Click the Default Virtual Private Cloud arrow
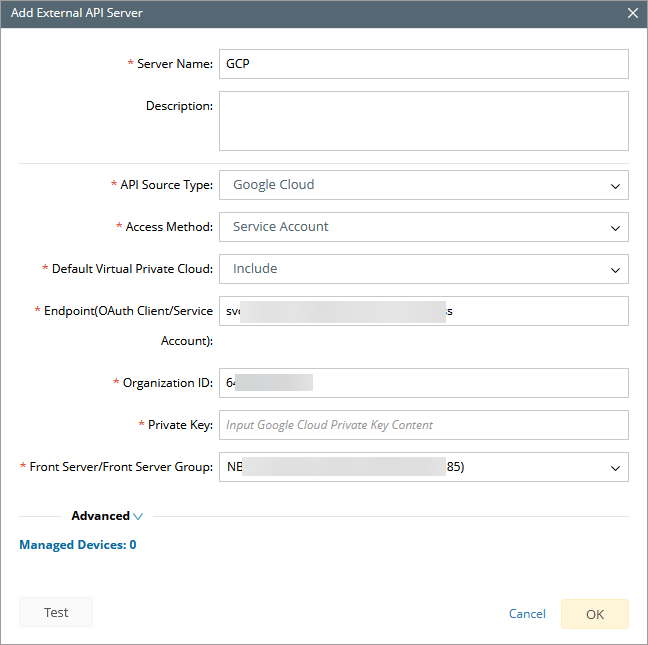The image size is (648, 645). coord(614,269)
